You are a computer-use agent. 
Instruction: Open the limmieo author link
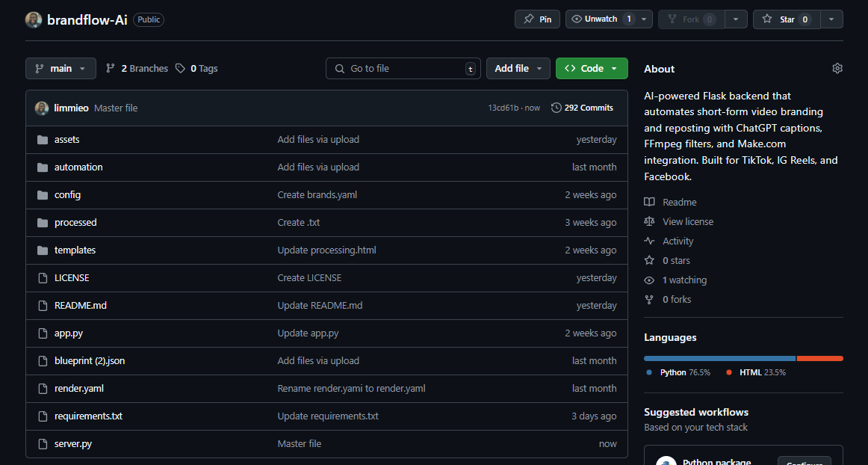[72, 108]
